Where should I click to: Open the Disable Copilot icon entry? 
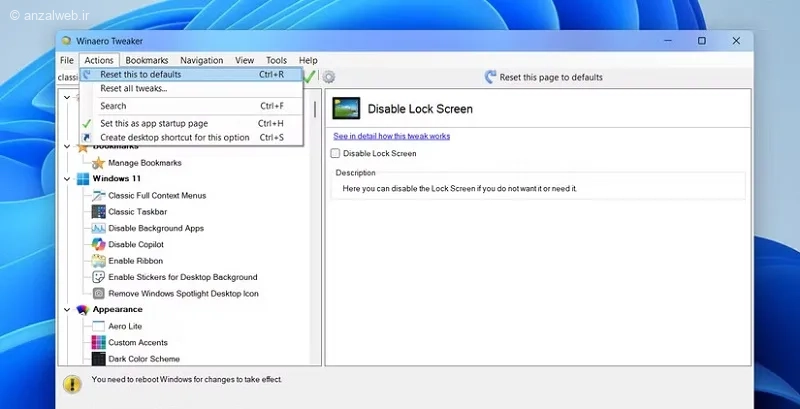[98, 244]
